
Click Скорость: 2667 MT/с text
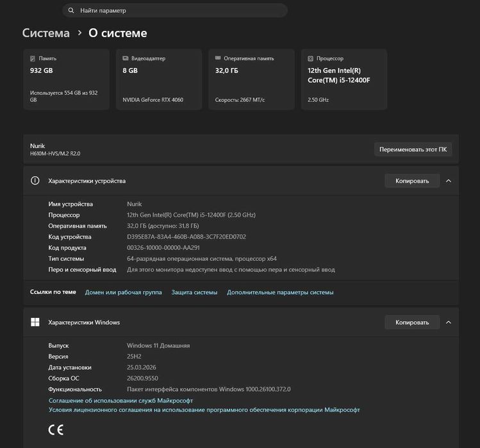pyautogui.click(x=240, y=100)
